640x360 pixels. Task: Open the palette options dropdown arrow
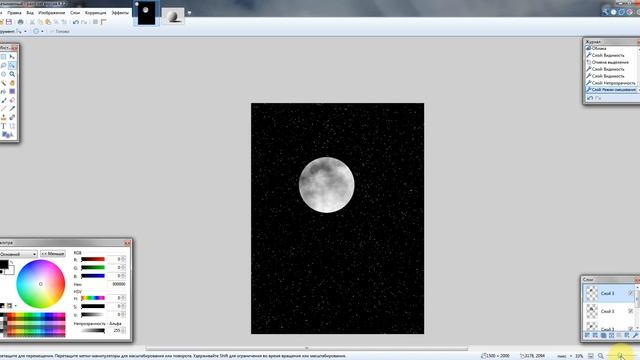tap(16, 306)
